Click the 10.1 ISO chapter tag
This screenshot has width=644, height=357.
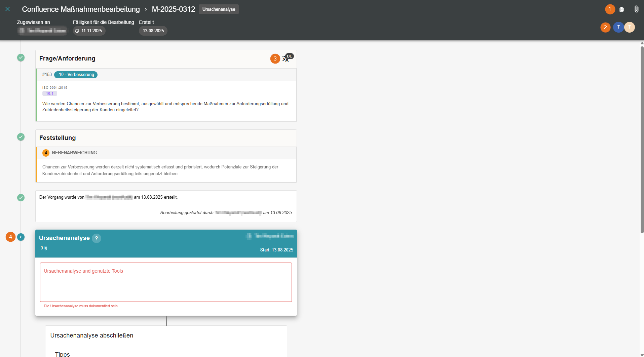pyautogui.click(x=50, y=94)
